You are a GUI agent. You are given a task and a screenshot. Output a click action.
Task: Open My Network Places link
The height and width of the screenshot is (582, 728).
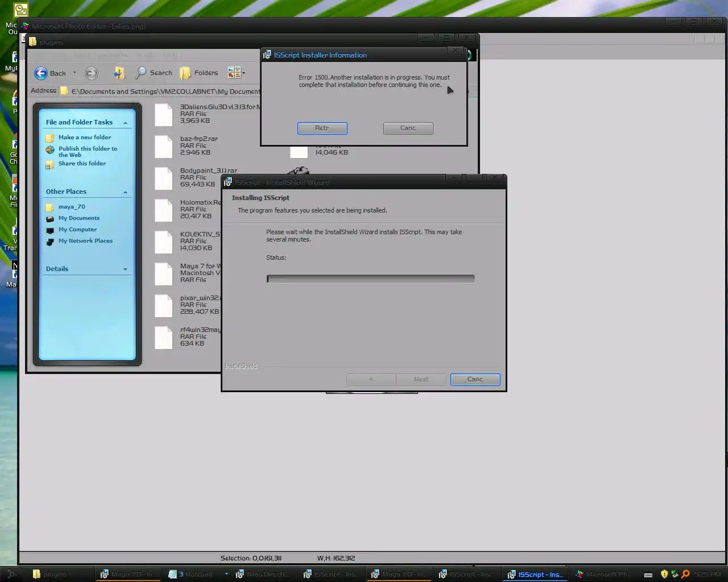click(x=85, y=241)
